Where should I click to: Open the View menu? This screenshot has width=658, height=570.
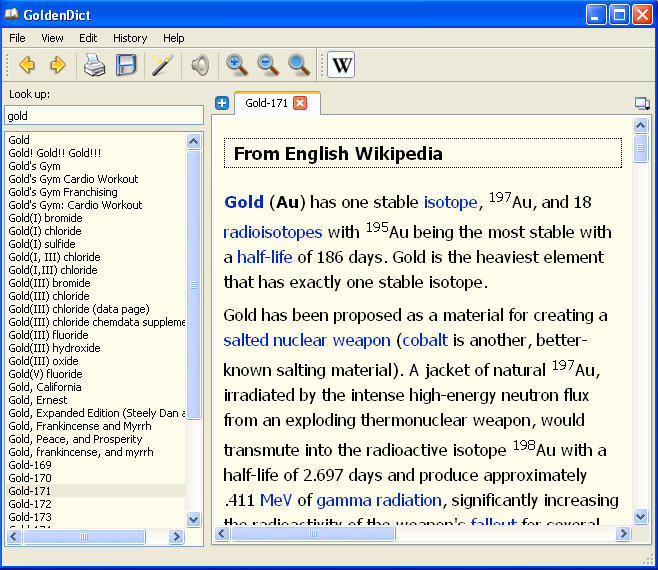[52, 38]
